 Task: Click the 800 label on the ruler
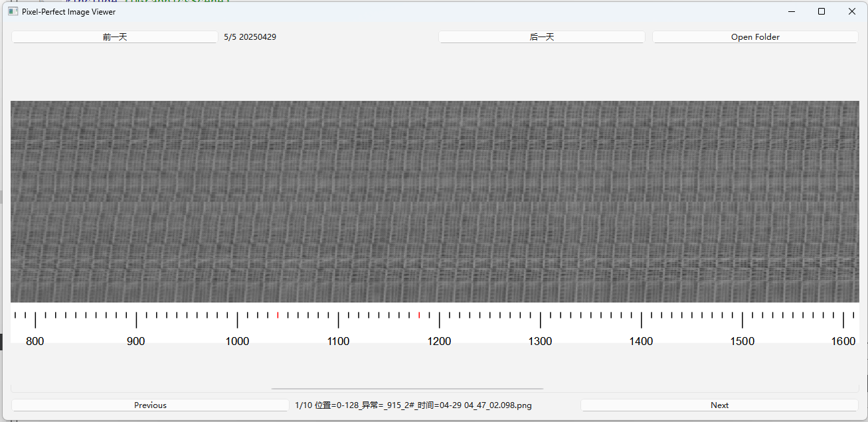pyautogui.click(x=35, y=341)
